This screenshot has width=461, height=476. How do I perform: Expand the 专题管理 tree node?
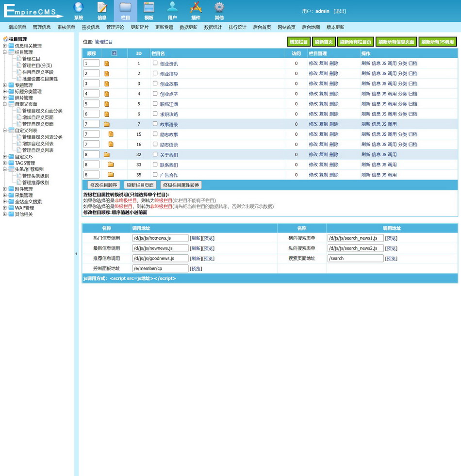pos(4,85)
